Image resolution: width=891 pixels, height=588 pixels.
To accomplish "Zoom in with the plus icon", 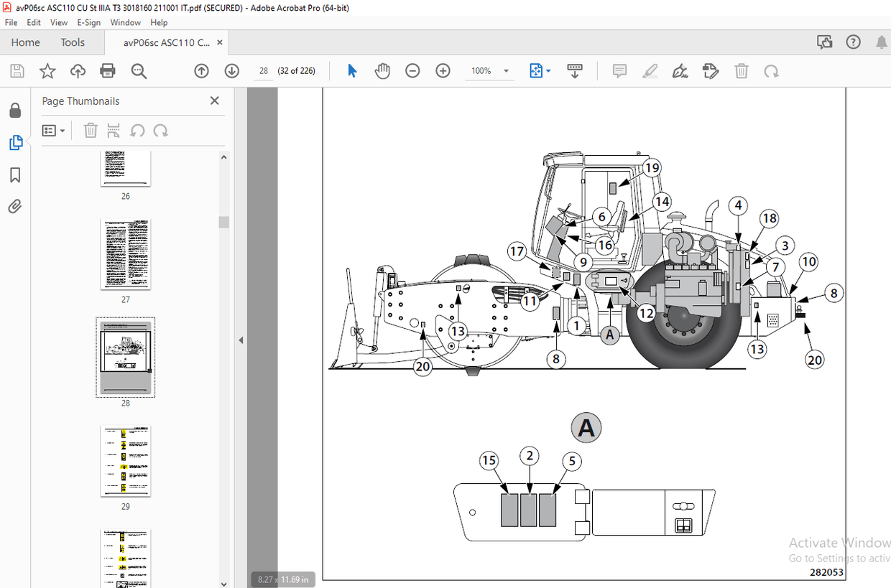I will click(x=443, y=70).
